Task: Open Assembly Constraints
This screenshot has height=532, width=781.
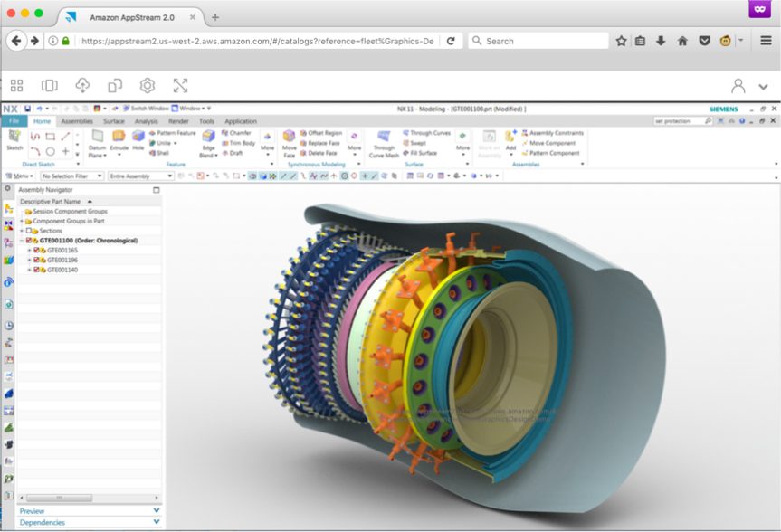Action: coord(552,133)
